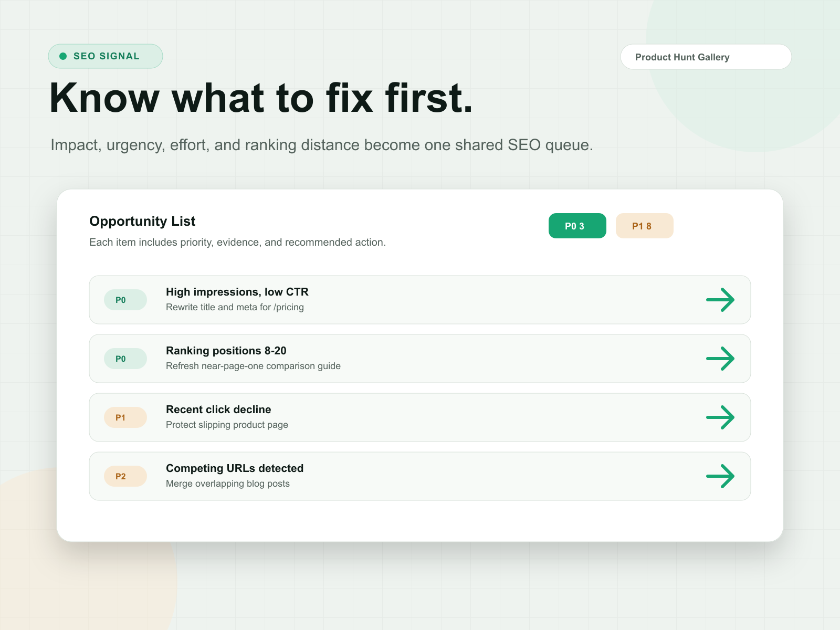Open the arrow for Ranking positions 8-20
This screenshot has height=630, width=840.
point(720,359)
